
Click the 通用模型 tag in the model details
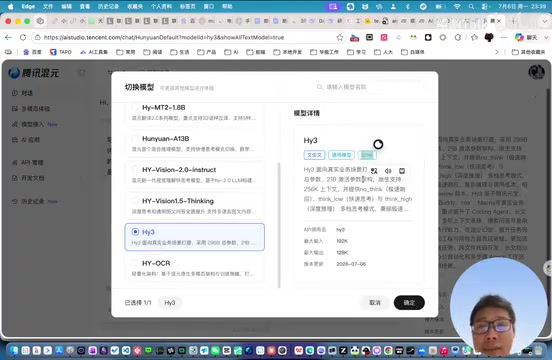tap(341, 155)
